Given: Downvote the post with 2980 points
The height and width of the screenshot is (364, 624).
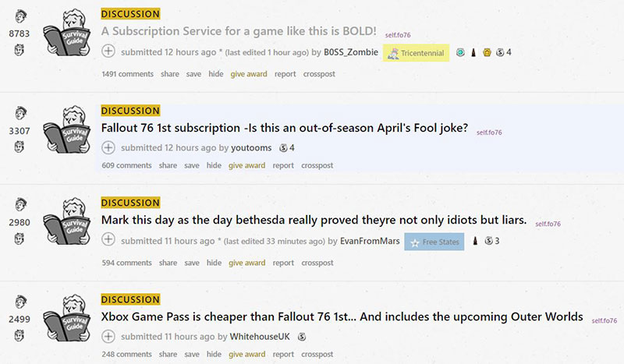Looking at the screenshot, I should click(19, 240).
